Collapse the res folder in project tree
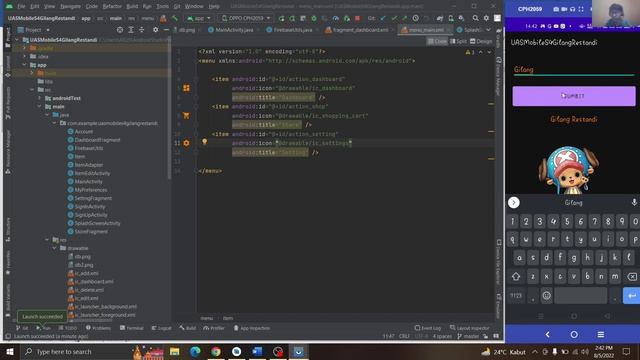The width and height of the screenshot is (640, 360). 47,240
